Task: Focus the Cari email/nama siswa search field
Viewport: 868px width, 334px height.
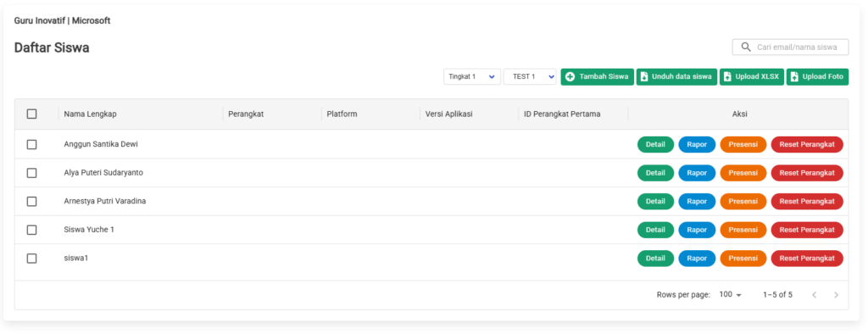Action: [791, 47]
